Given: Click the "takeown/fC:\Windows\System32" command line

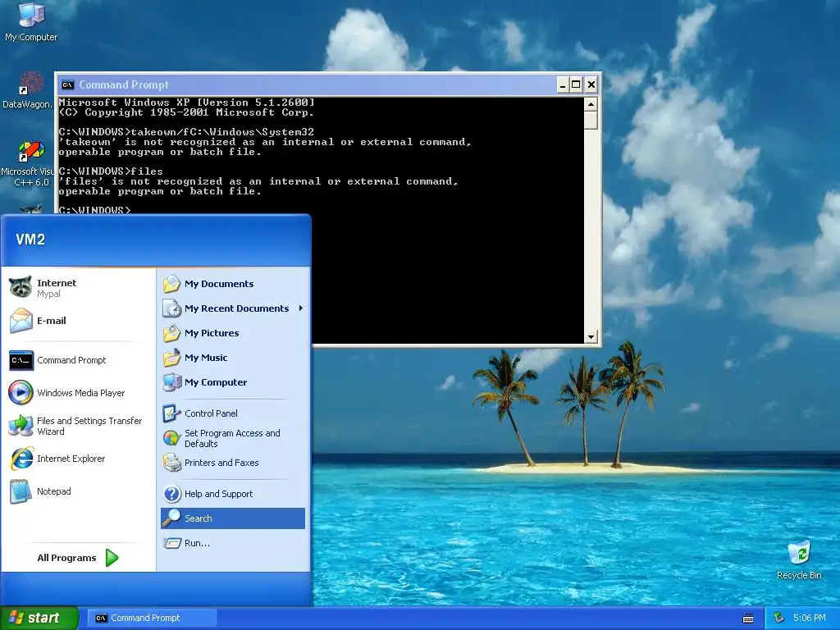Looking at the screenshot, I should tap(186, 132).
